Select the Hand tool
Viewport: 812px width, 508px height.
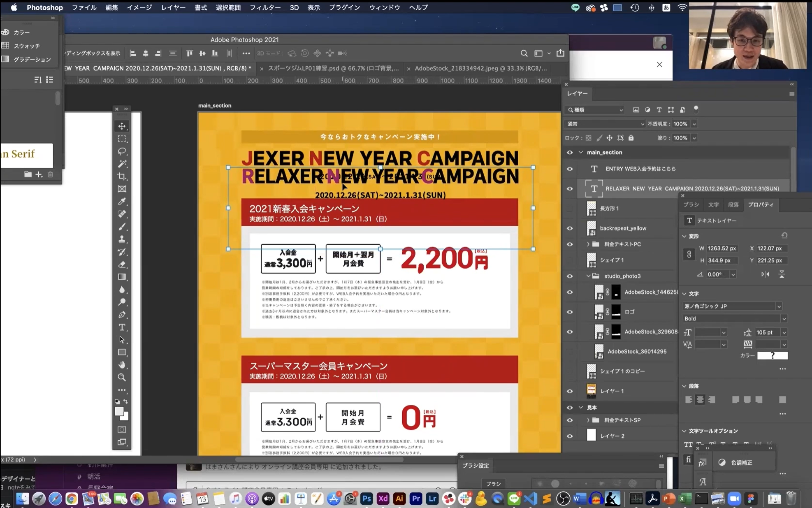[122, 365]
